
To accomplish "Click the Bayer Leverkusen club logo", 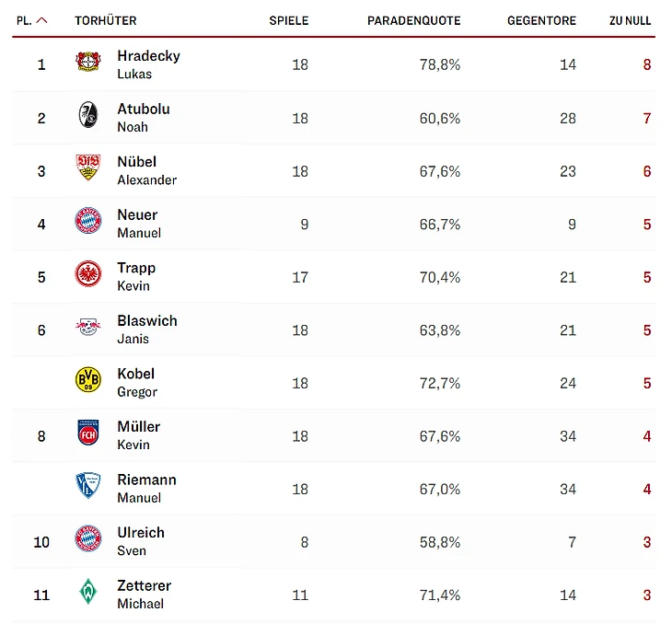I will pyautogui.click(x=88, y=64).
